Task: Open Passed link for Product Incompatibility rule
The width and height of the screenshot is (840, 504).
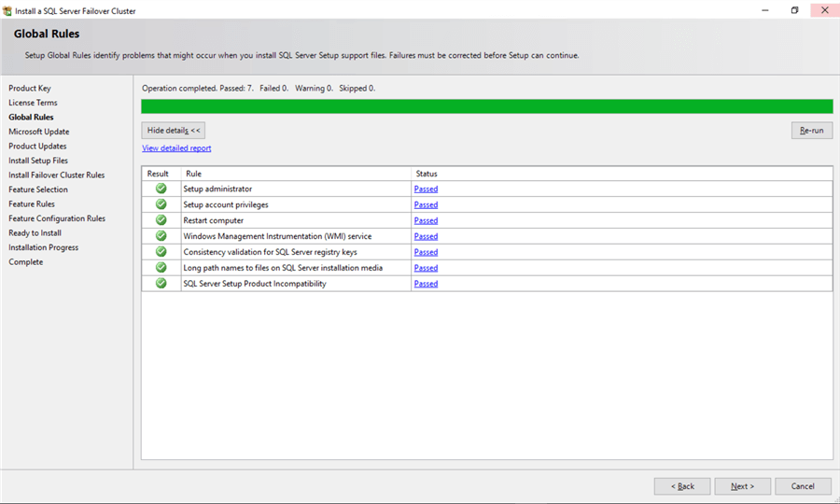Action: click(x=426, y=284)
